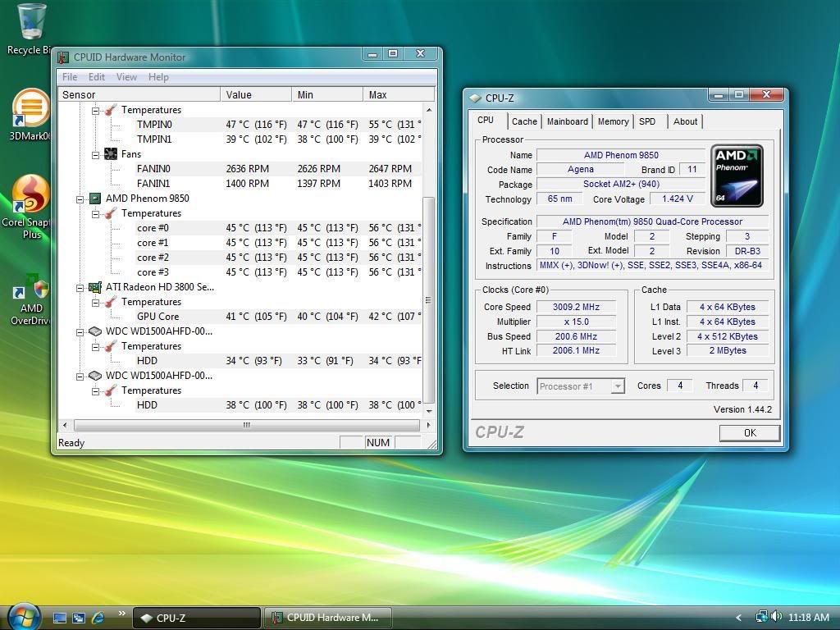Click the Min column header
This screenshot has height=630, width=840.
coord(327,94)
